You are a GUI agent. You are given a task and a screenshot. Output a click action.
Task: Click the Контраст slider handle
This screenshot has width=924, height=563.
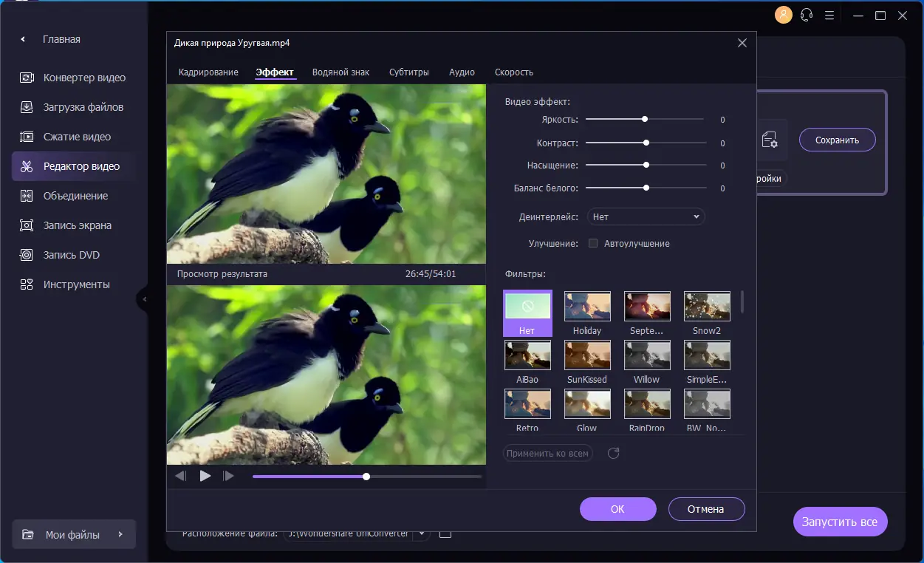coord(646,143)
